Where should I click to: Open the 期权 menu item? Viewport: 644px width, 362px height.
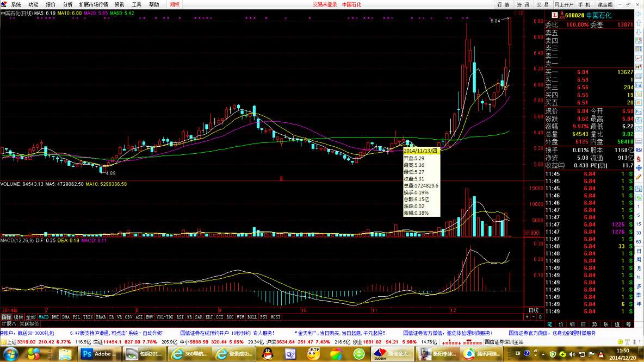(x=175, y=4)
